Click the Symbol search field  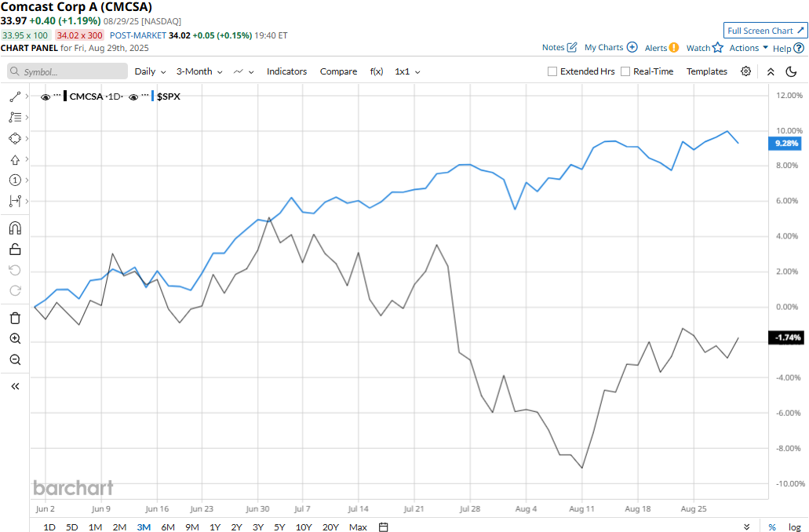pos(67,71)
